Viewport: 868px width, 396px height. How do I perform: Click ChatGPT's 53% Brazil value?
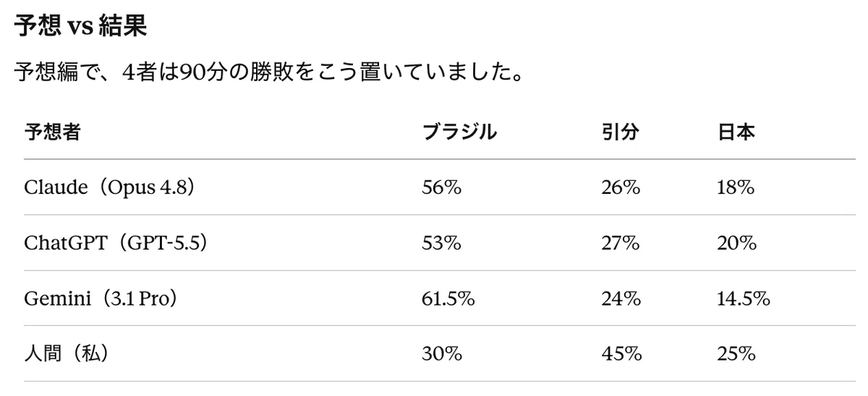coord(441,243)
